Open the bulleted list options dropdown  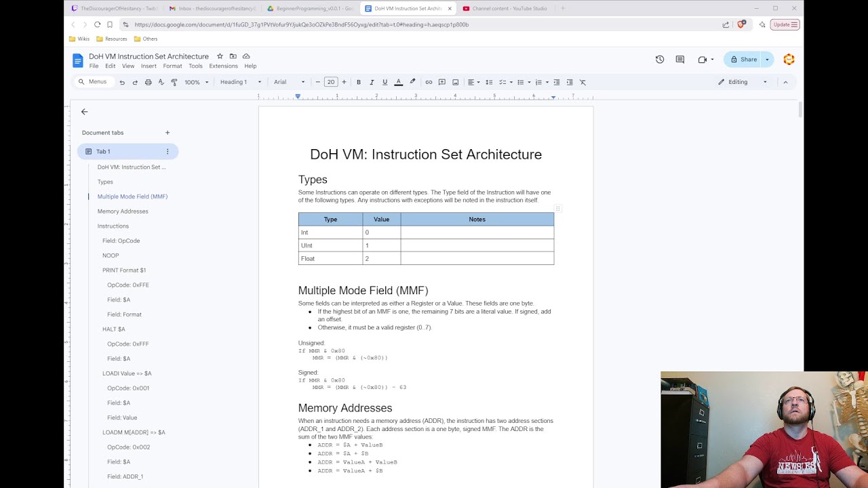pyautogui.click(x=524, y=82)
